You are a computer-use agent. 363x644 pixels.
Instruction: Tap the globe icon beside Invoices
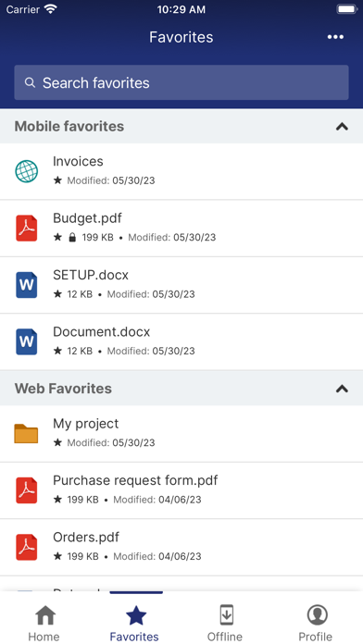click(x=27, y=171)
